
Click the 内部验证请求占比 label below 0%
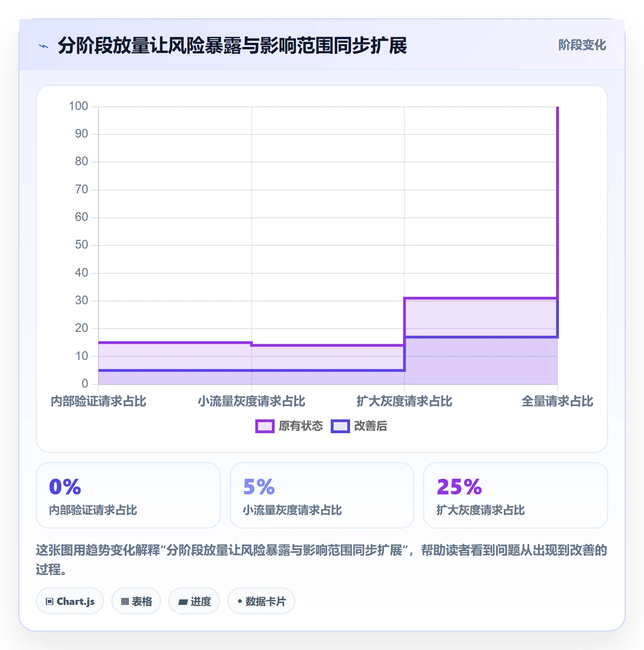pyautogui.click(x=93, y=510)
